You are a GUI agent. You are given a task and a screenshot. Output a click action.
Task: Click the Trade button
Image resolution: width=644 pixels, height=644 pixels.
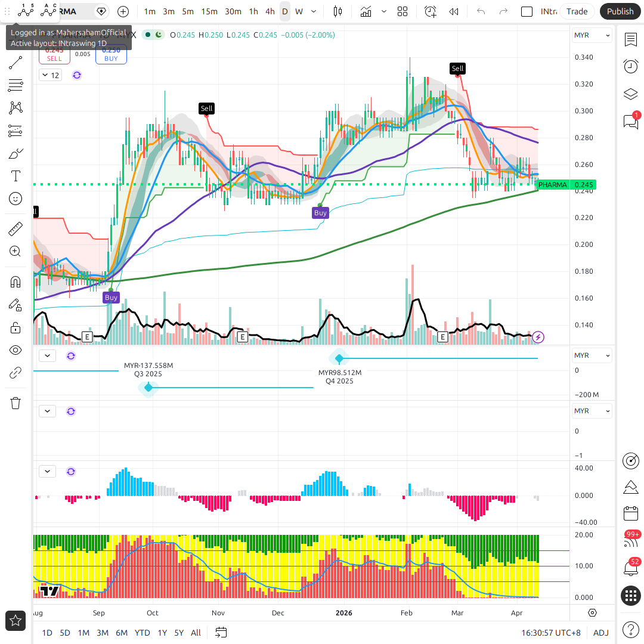coord(577,11)
